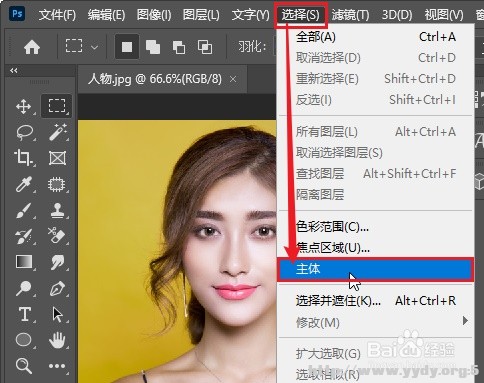Click the 选择(S) Select menu
The image size is (484, 383).
coord(300,15)
